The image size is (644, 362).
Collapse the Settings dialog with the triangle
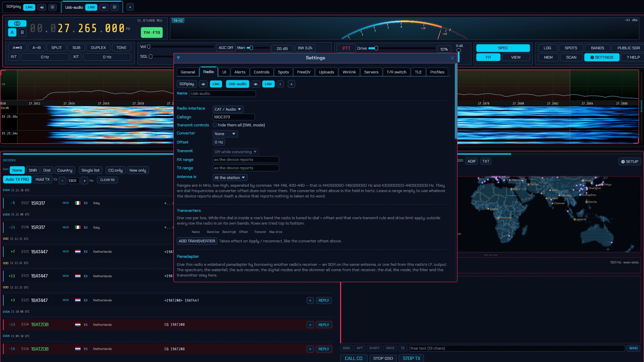pyautogui.click(x=178, y=58)
